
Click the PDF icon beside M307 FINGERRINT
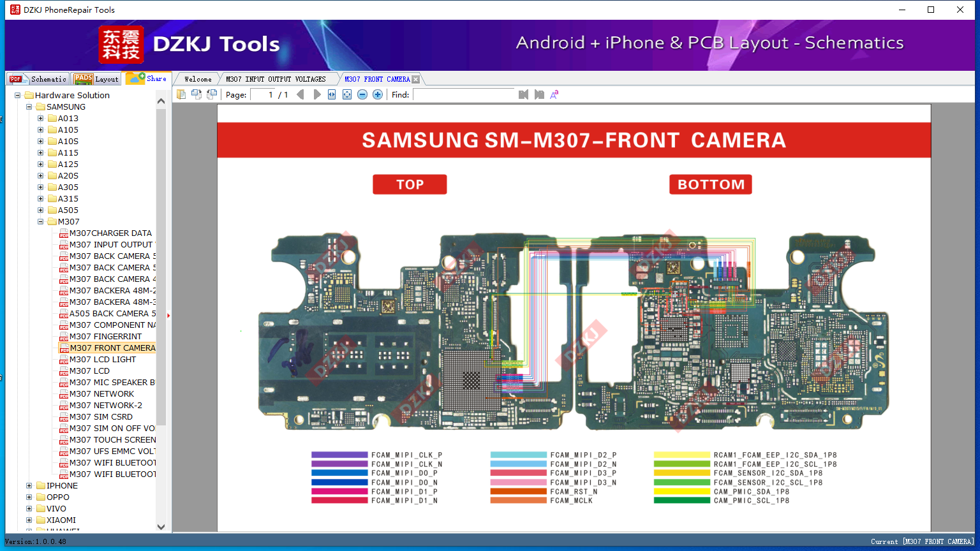(64, 337)
